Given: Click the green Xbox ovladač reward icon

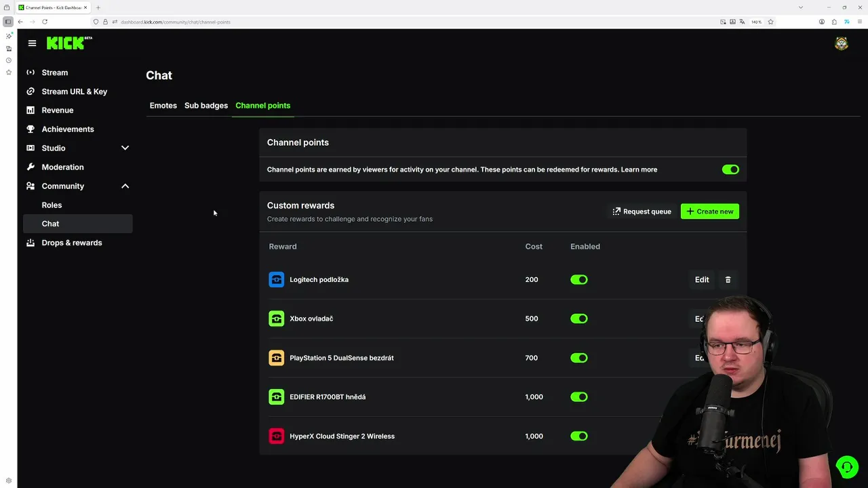Looking at the screenshot, I should [277, 319].
